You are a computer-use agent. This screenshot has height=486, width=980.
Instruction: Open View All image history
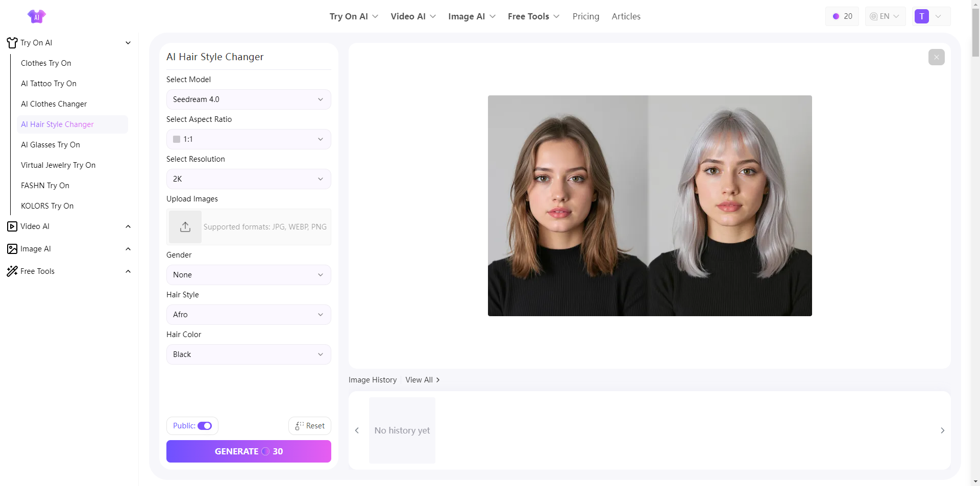click(x=419, y=379)
